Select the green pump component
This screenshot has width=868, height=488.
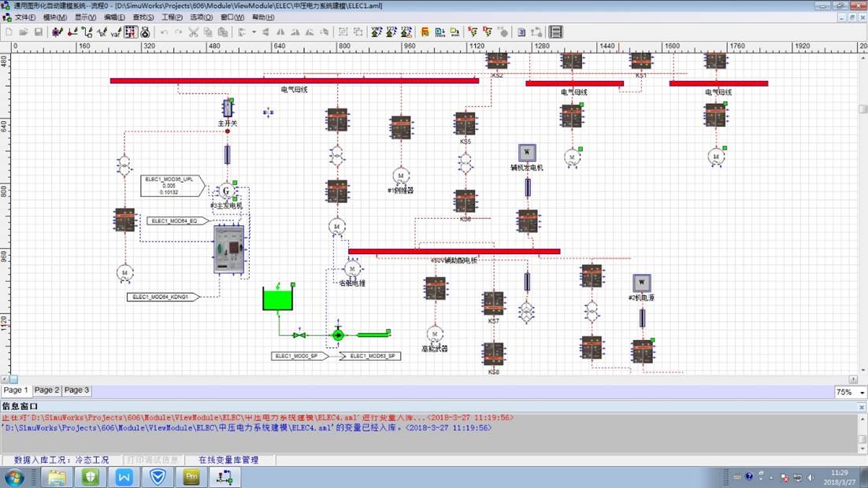point(338,335)
